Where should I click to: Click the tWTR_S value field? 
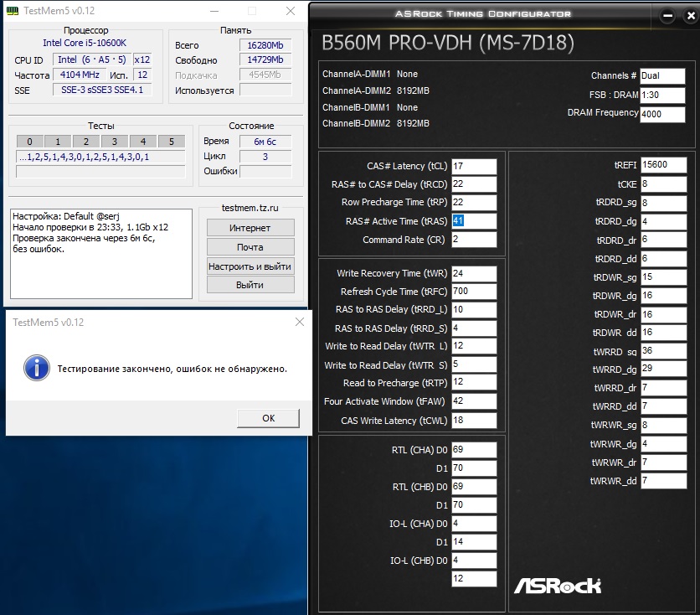click(x=474, y=364)
